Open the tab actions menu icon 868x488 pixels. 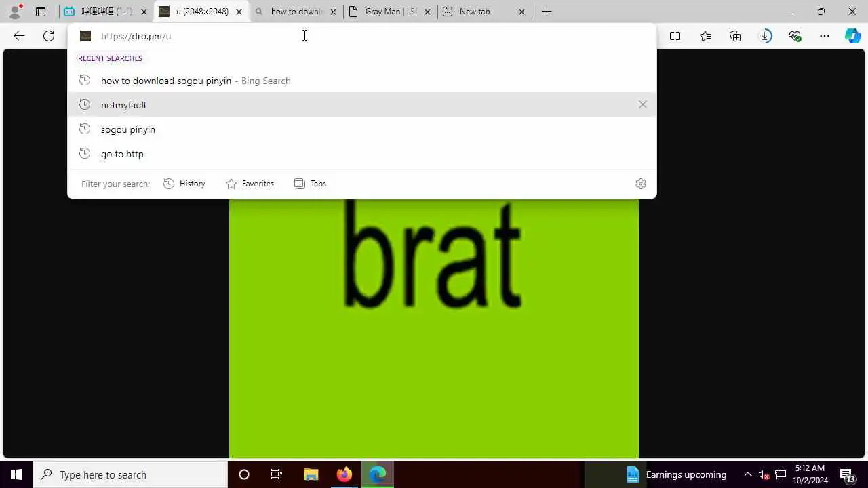pyautogui.click(x=41, y=12)
